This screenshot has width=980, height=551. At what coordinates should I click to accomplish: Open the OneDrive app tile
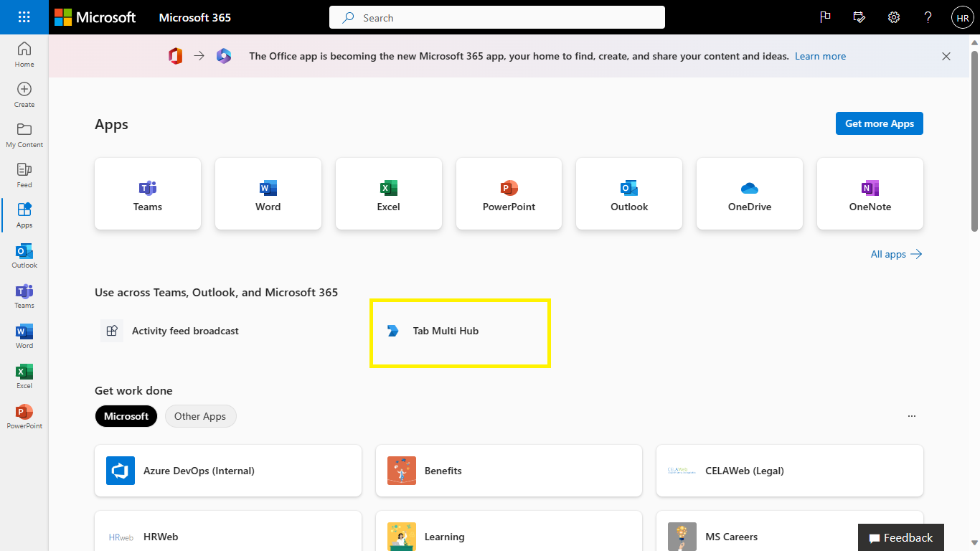[x=750, y=194]
